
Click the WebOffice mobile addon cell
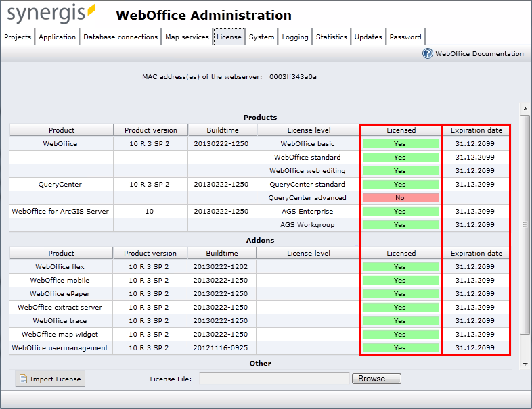click(60, 281)
